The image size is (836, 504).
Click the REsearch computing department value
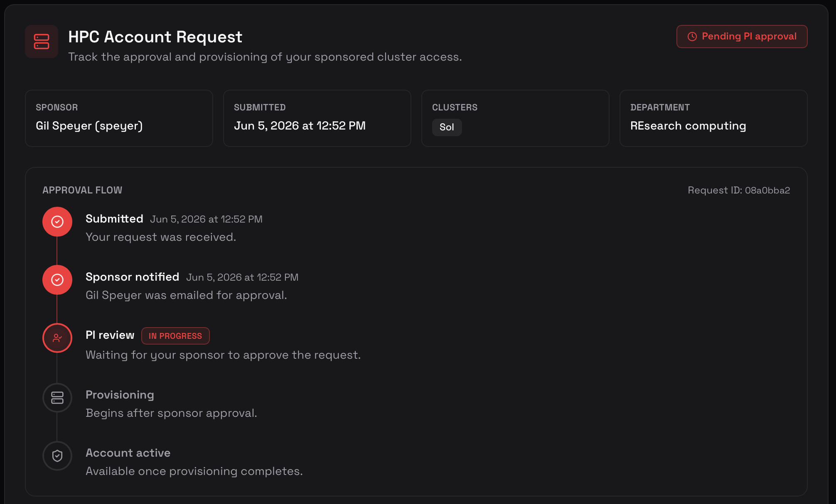pyautogui.click(x=688, y=126)
